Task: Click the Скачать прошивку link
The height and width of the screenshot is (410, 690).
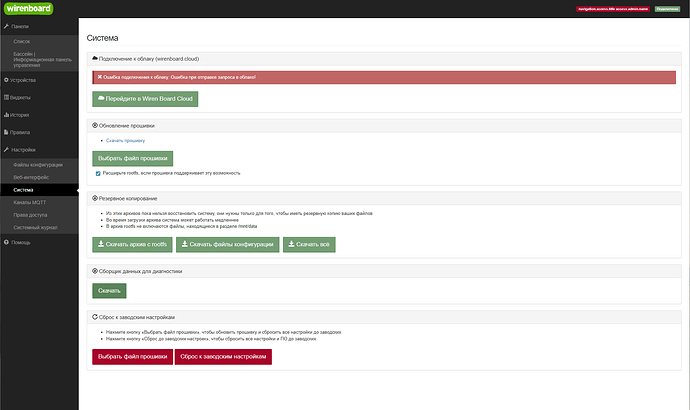Action: coord(125,141)
